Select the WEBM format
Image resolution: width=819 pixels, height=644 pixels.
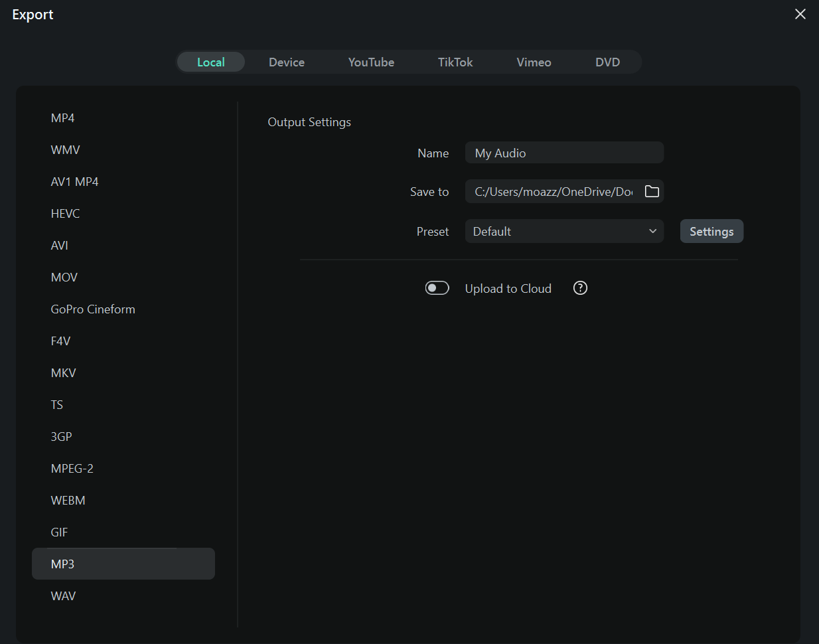68,500
